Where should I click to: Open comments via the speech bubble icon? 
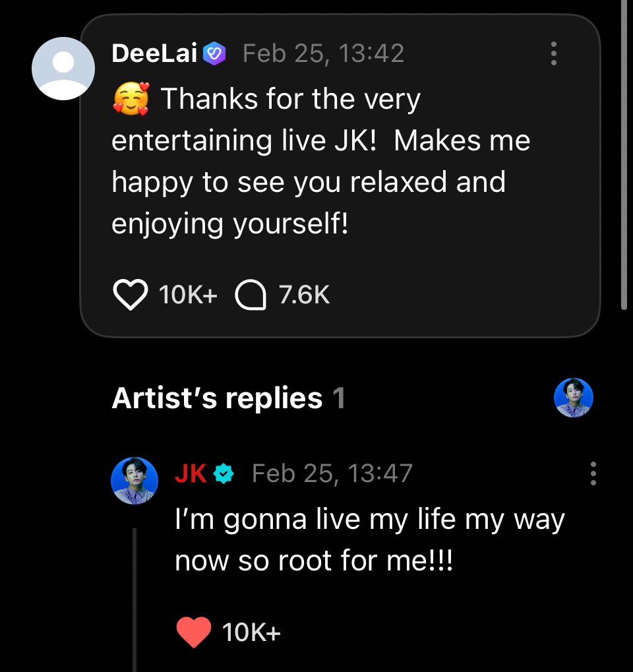pyautogui.click(x=251, y=295)
